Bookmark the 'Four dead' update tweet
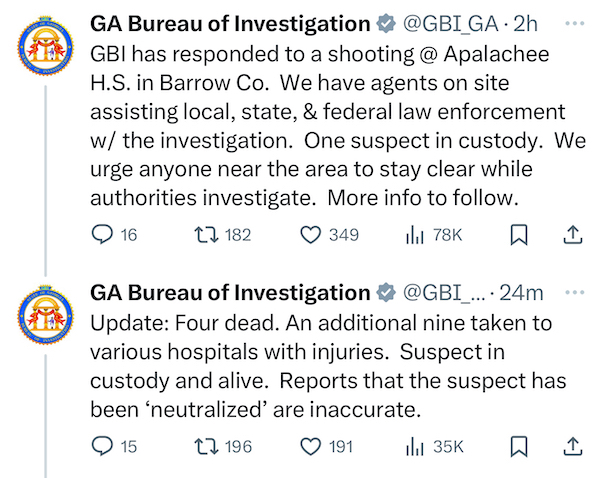Viewport: 600px width, 478px height. [519, 446]
